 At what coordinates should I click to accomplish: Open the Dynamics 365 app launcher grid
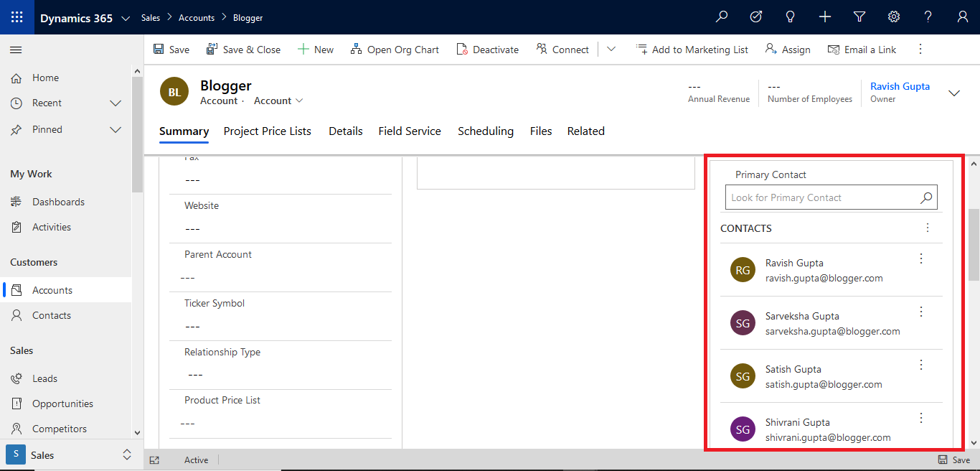pyautogui.click(x=16, y=17)
